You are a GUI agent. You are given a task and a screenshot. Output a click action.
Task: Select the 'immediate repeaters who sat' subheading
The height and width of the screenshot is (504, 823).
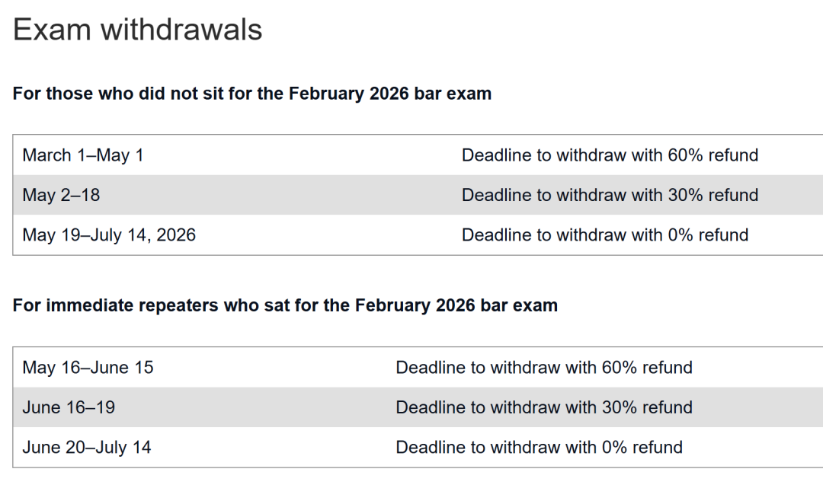[285, 305]
